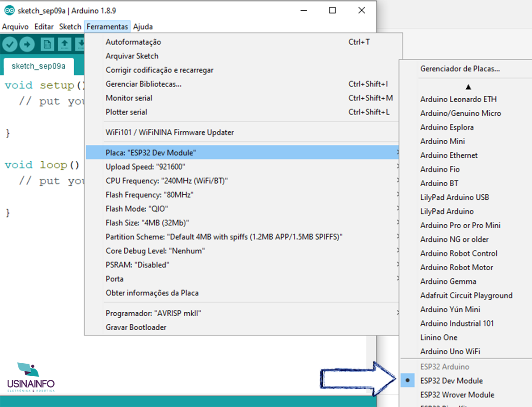Expand the Flash Frequency "80MHz" submenu
This screenshot has height=407, width=532.
click(242, 195)
